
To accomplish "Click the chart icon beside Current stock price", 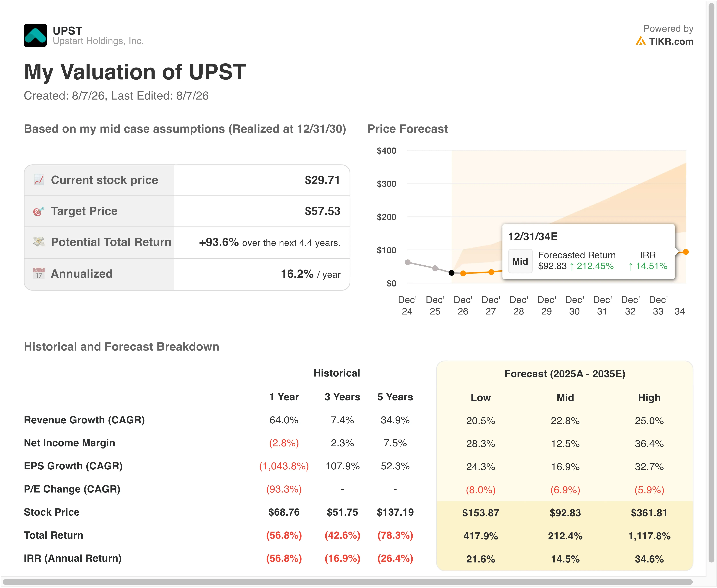I will pyautogui.click(x=39, y=180).
